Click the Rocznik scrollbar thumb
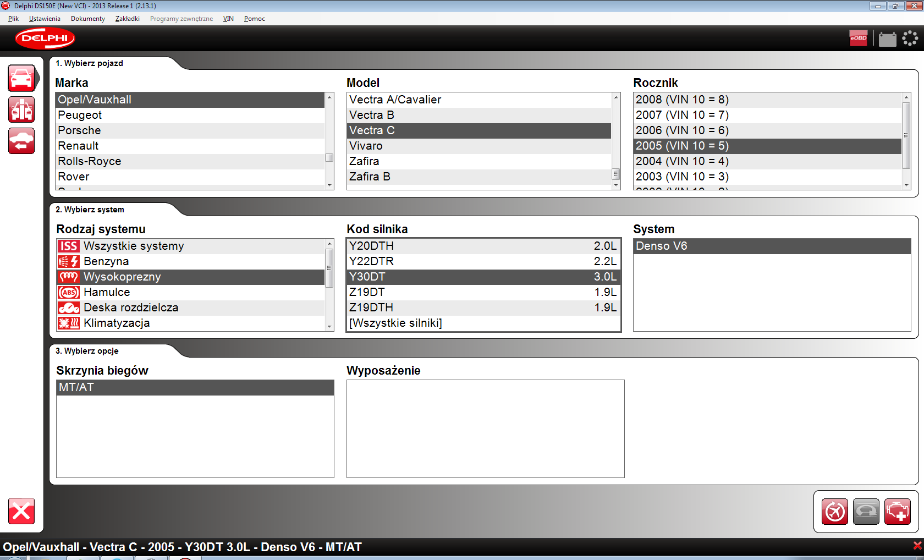Image resolution: width=924 pixels, height=560 pixels. [x=906, y=135]
